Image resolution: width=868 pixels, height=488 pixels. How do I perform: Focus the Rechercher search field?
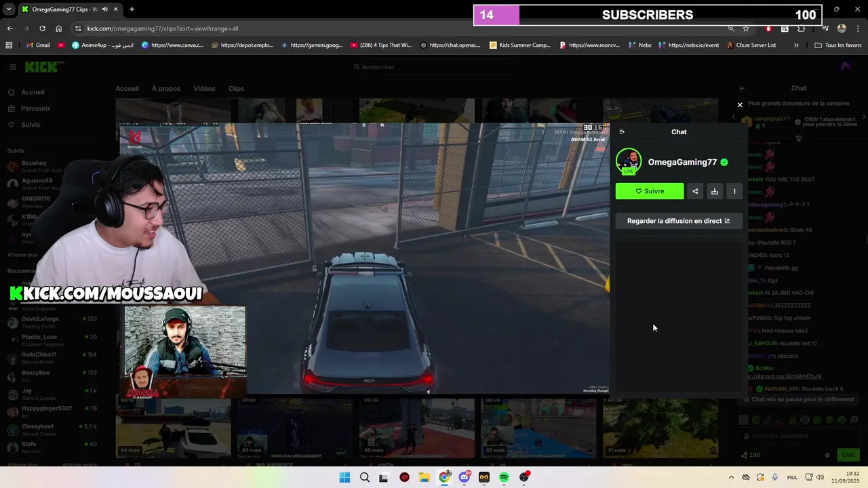click(434, 67)
